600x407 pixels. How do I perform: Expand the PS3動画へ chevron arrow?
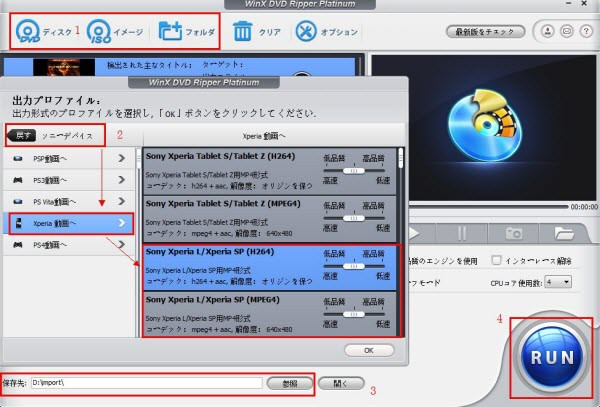pyautogui.click(x=122, y=179)
